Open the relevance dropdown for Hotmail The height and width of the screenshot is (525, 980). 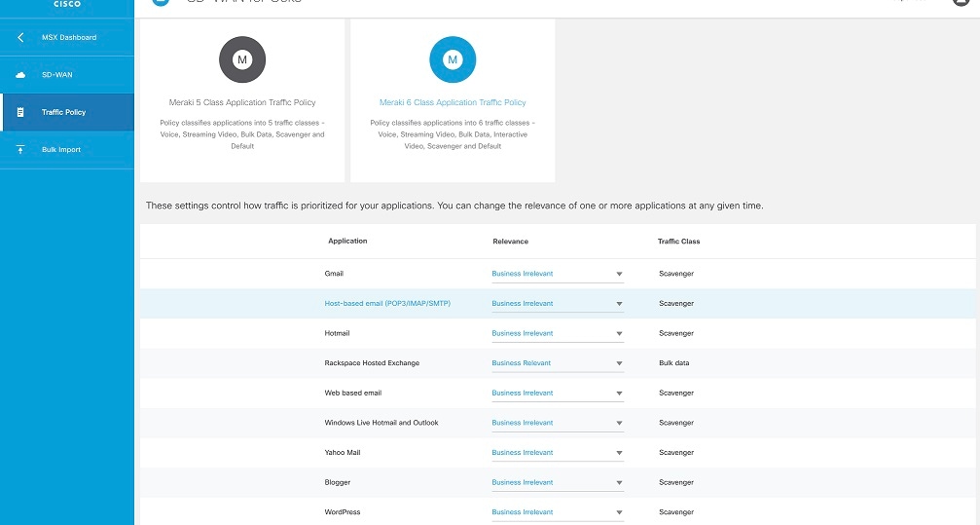click(558, 333)
